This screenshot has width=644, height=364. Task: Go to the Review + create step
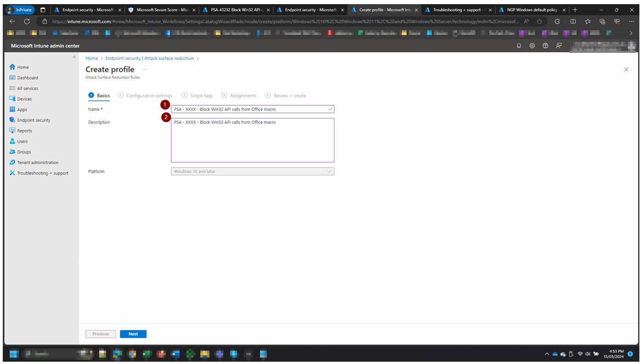pyautogui.click(x=285, y=96)
